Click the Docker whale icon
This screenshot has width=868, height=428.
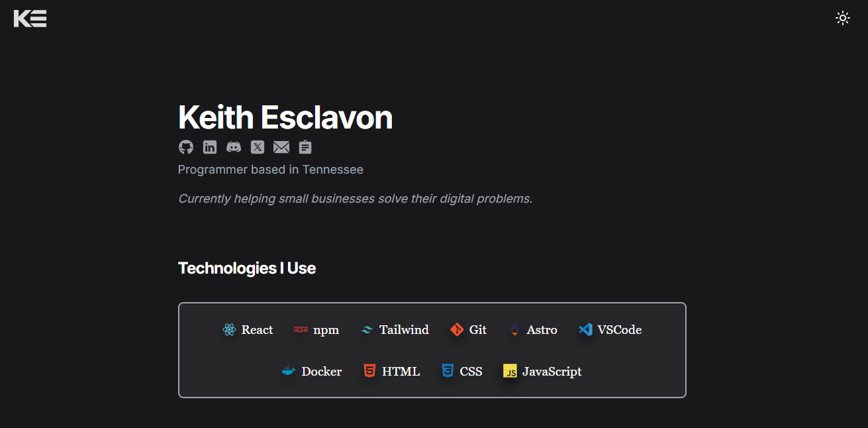pyautogui.click(x=289, y=372)
